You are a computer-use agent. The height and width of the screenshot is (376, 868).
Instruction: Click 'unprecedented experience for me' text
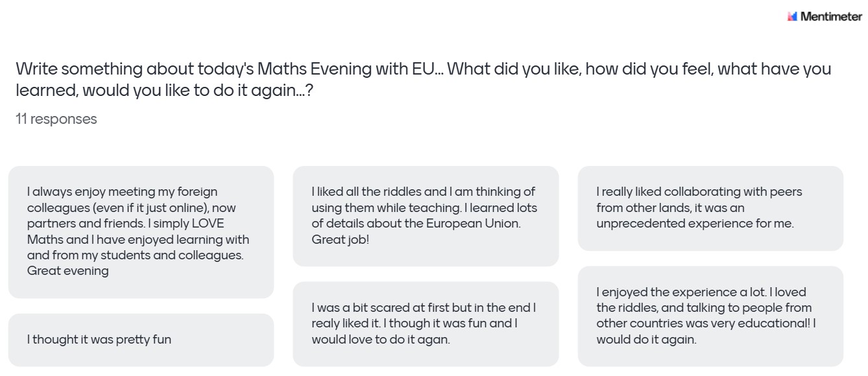pos(695,224)
